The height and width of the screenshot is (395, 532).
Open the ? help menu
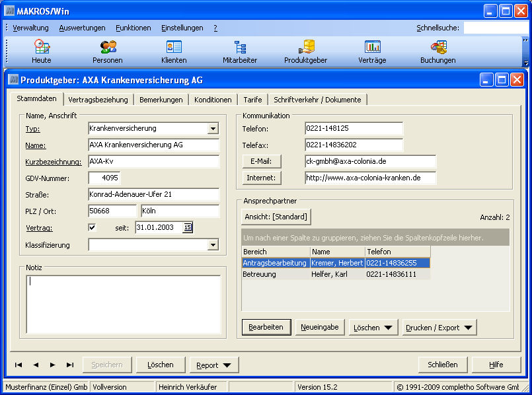point(215,28)
